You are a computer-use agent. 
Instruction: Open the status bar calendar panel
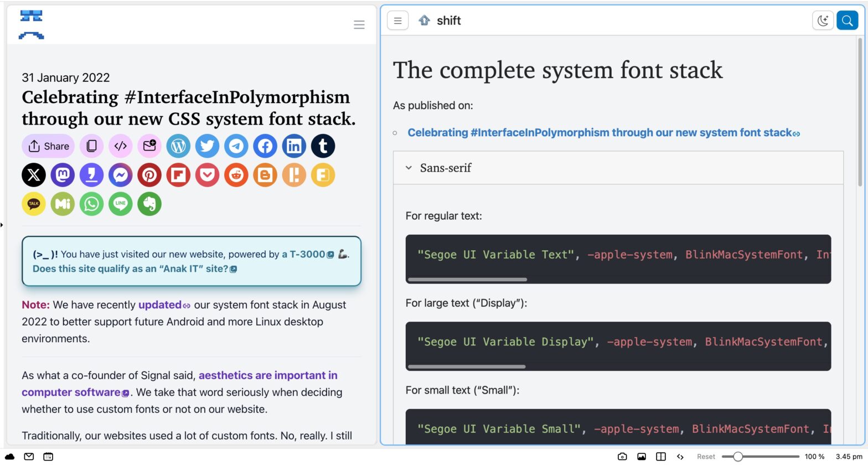click(x=48, y=457)
